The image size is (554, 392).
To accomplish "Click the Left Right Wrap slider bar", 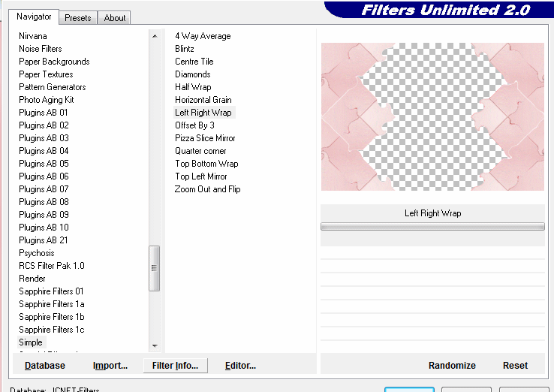I will tap(432, 226).
